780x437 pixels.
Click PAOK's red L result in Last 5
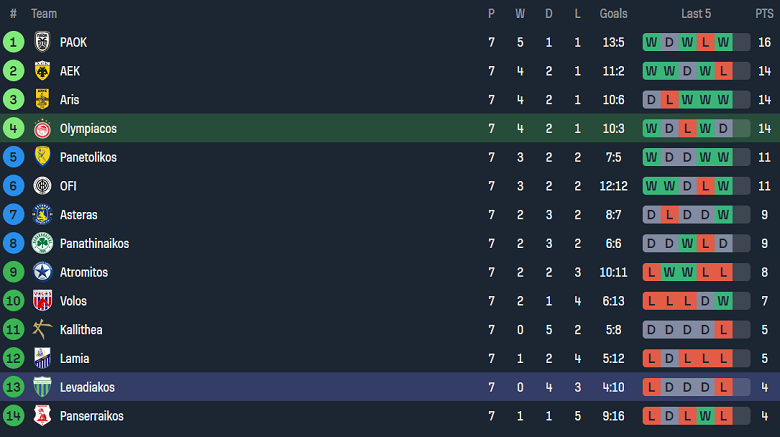[x=706, y=42]
